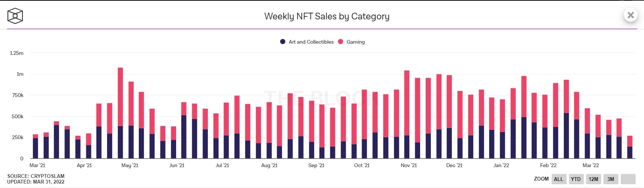Click the navy Art and Collectibles legend dot
This screenshot has width=644, height=188.
pos(283,42)
